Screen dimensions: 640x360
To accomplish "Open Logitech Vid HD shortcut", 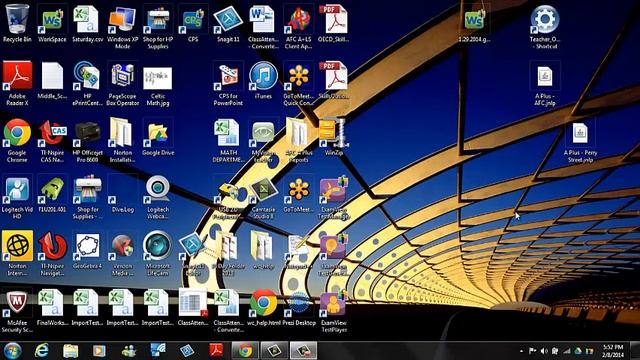I will (17, 197).
